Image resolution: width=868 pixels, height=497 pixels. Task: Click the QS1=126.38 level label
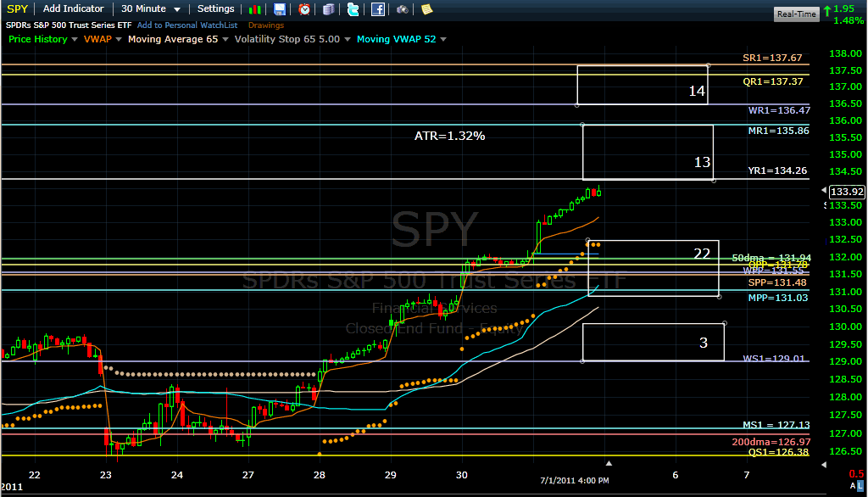pos(778,452)
